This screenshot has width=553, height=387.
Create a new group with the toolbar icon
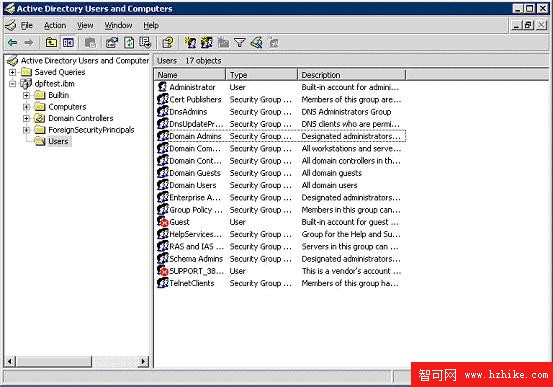tap(207, 43)
